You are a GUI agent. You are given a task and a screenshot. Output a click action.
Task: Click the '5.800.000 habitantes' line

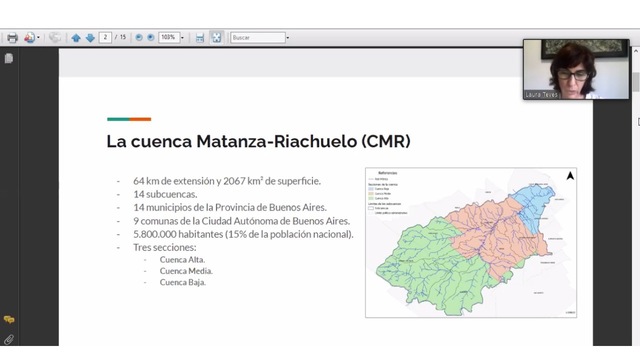pos(243,234)
